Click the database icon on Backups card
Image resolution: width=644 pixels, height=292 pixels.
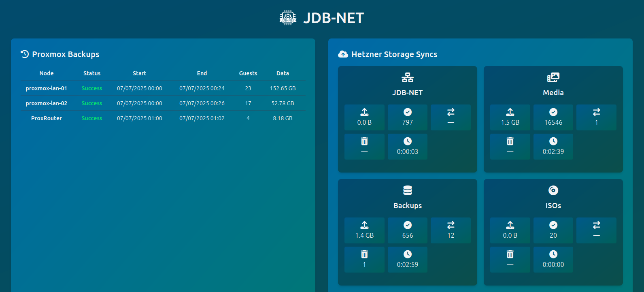[408, 190]
